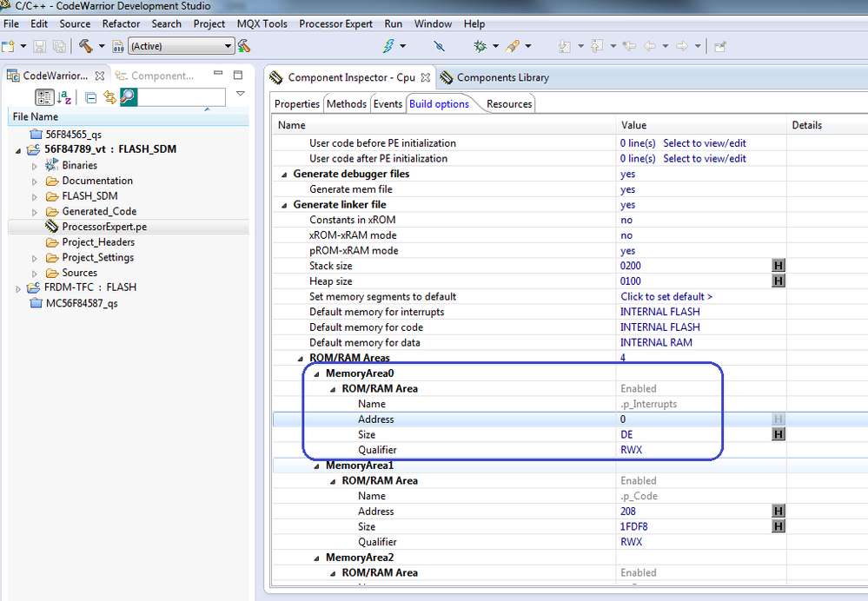Click the Collapse All icon in project panel

click(x=91, y=97)
